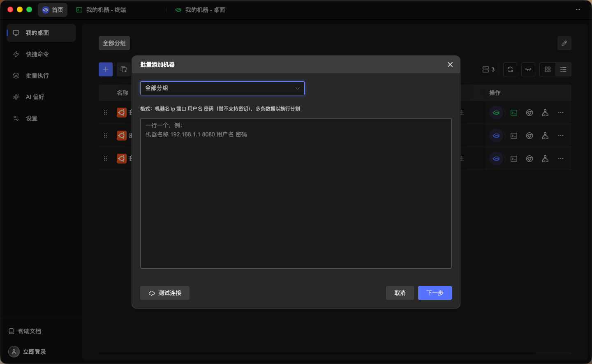This screenshot has width=592, height=364.
Task: Click the green eye remote desktop icon
Action: point(496,113)
